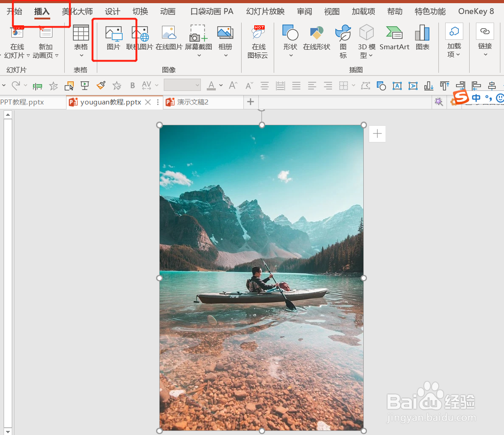Expand the 形状 dropdown arrow

click(x=291, y=56)
